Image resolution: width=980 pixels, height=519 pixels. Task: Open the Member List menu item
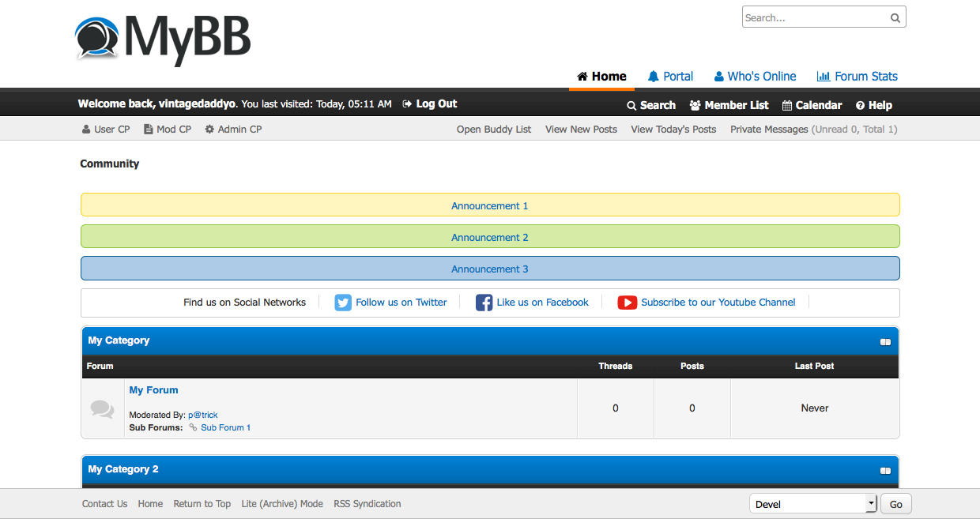729,105
